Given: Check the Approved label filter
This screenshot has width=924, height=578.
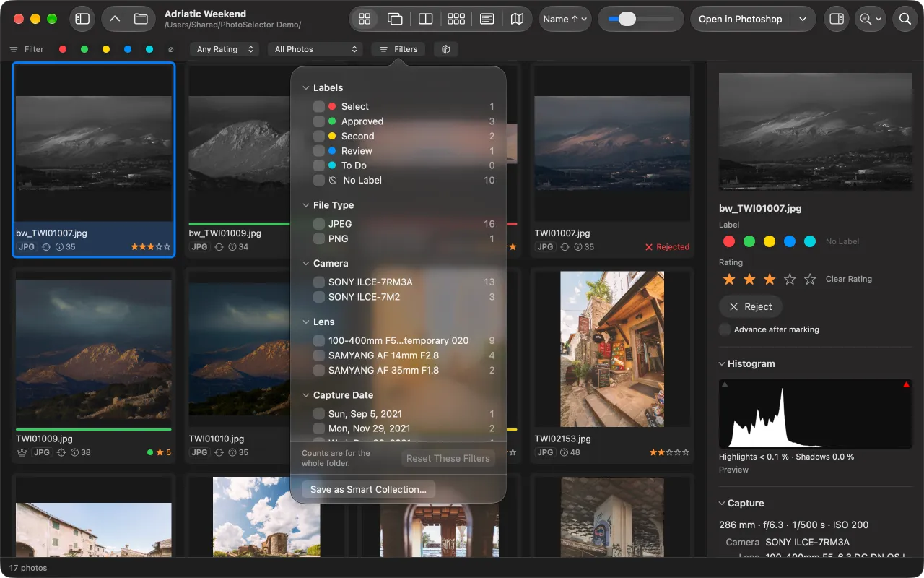Looking at the screenshot, I should pos(319,121).
